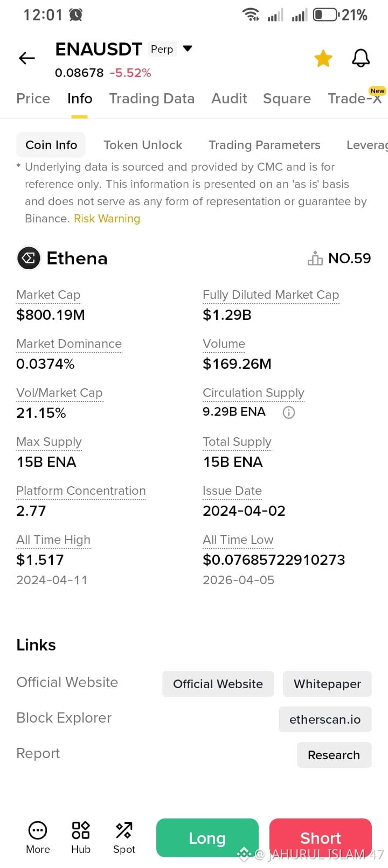The height and width of the screenshot is (868, 388).
Task: Switch to the Trading Data tab
Action: pos(152,99)
